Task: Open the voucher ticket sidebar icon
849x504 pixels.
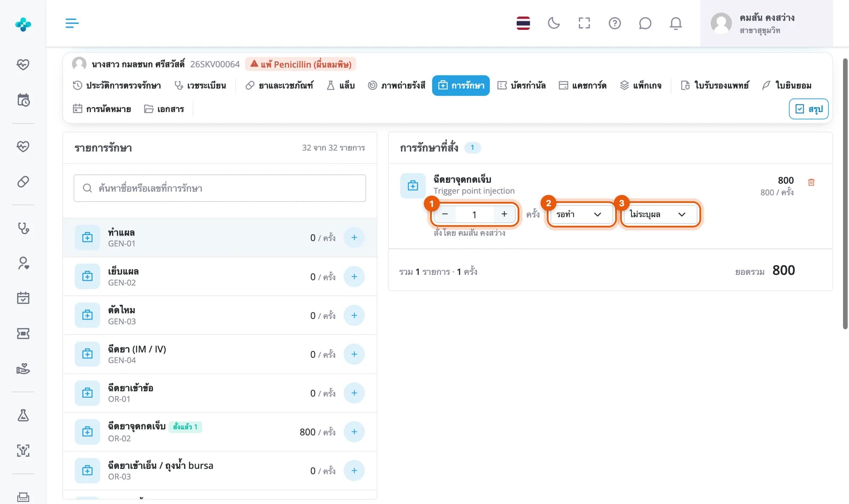Action: point(23,333)
